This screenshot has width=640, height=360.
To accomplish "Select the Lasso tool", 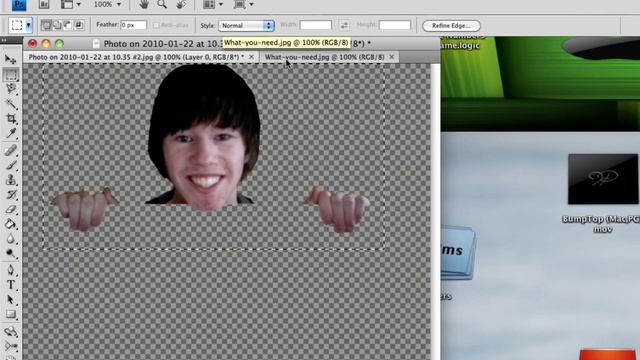I will pyautogui.click(x=11, y=89).
